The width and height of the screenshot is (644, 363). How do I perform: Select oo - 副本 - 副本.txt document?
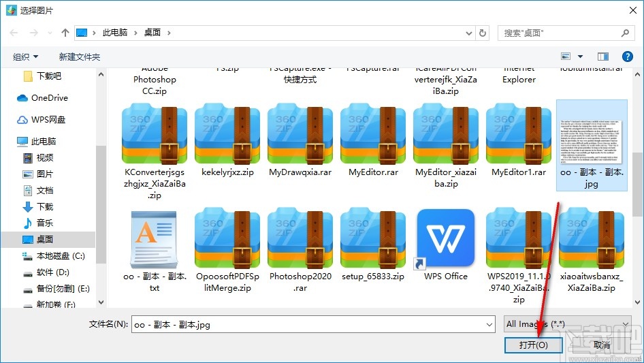[x=155, y=251]
